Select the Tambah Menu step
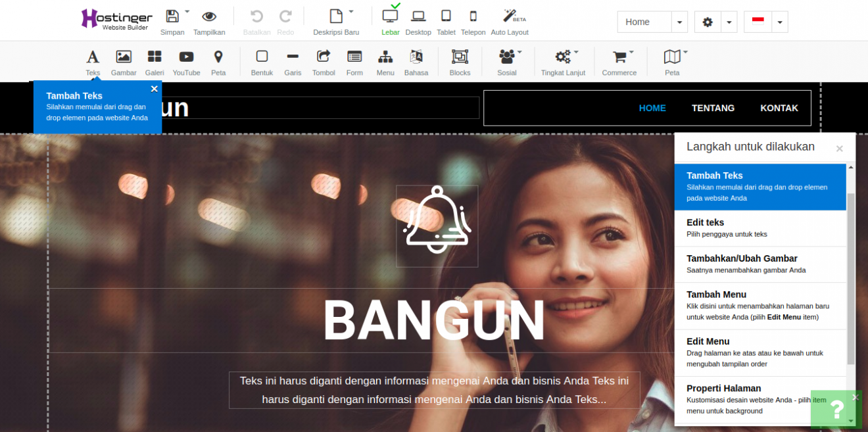The image size is (868, 432). pos(760,306)
